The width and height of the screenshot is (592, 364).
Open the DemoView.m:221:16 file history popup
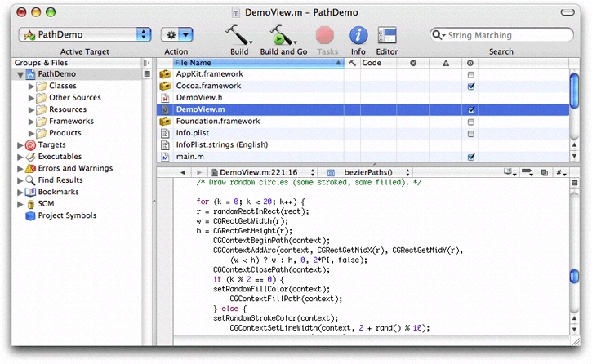click(x=258, y=173)
